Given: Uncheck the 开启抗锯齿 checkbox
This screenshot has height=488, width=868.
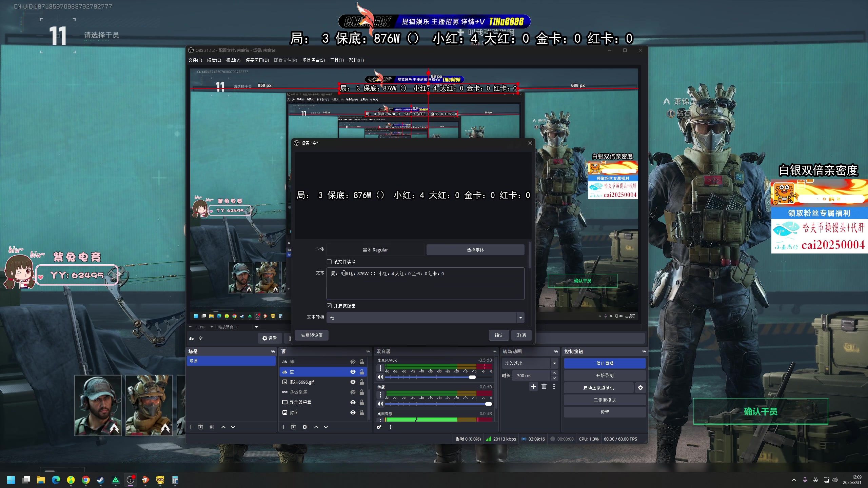Looking at the screenshot, I should (x=329, y=306).
